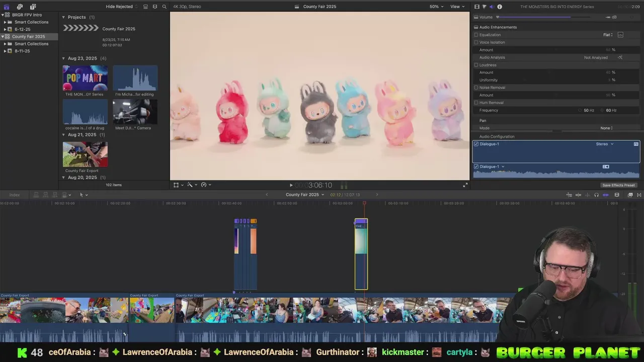Click the Index button in timeline
This screenshot has width=644, height=362.
click(14, 195)
